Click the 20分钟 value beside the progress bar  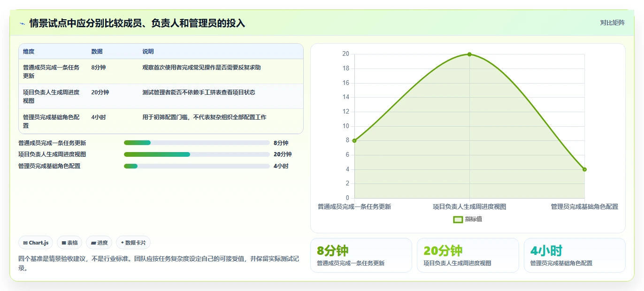coord(283,154)
